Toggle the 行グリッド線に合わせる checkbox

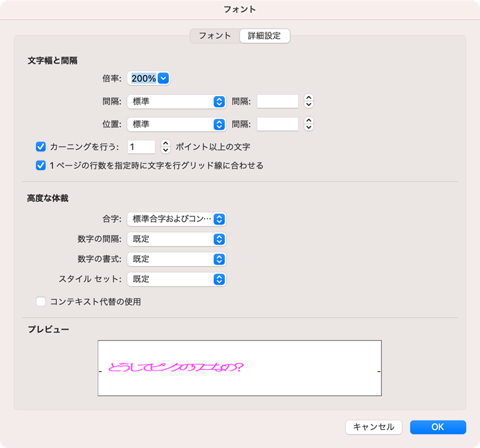click(41, 165)
